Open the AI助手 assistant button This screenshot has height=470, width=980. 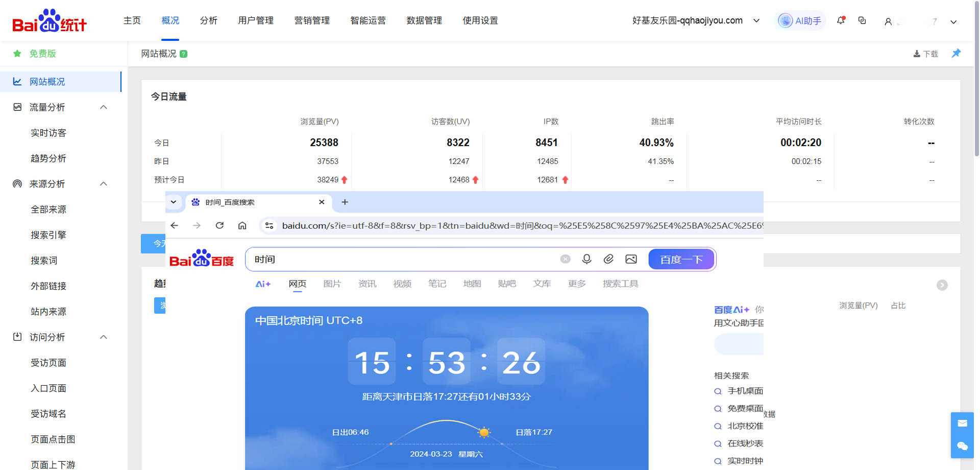tap(800, 21)
